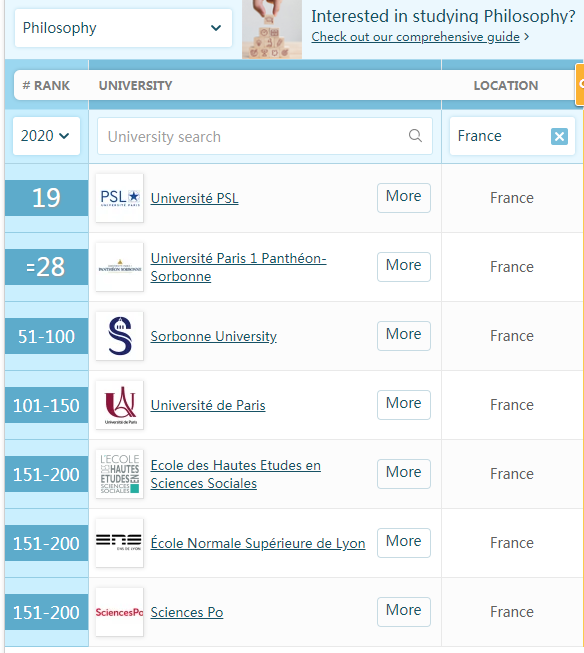Image resolution: width=584 pixels, height=653 pixels.
Task: Open the Sciences Po link
Action: click(187, 612)
